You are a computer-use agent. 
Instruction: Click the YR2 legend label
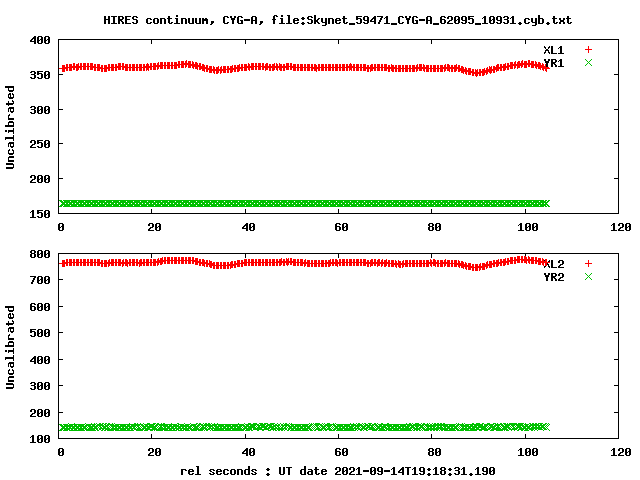(553, 277)
